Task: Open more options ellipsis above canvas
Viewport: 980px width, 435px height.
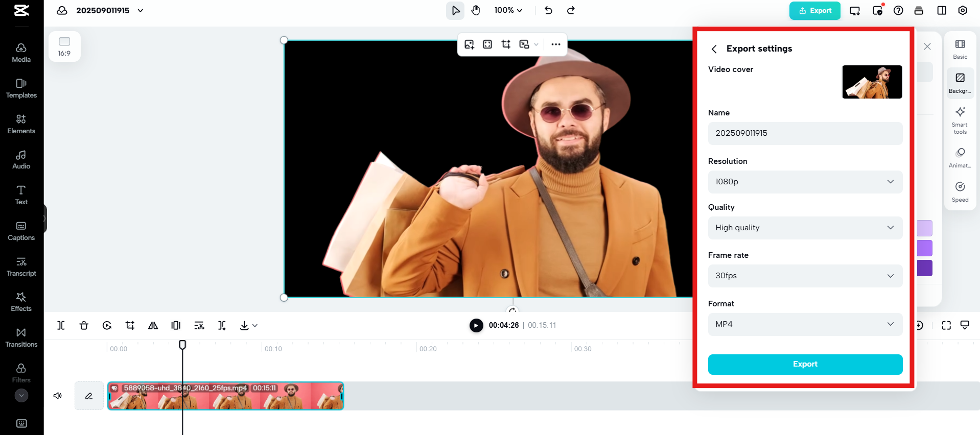Action: coord(556,44)
